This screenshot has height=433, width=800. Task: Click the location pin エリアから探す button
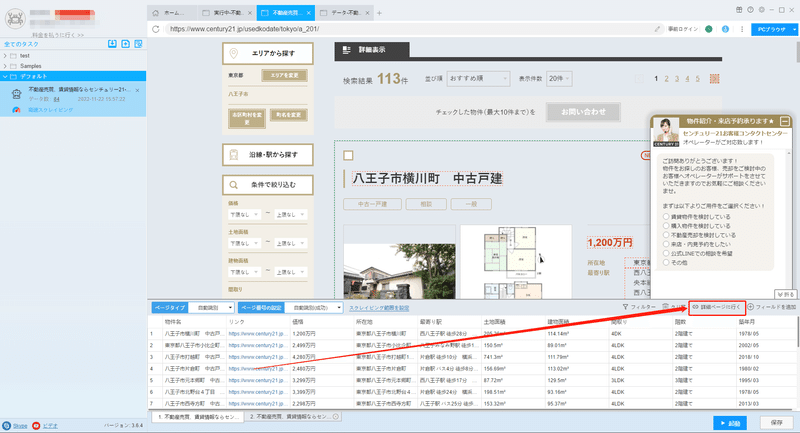point(268,54)
